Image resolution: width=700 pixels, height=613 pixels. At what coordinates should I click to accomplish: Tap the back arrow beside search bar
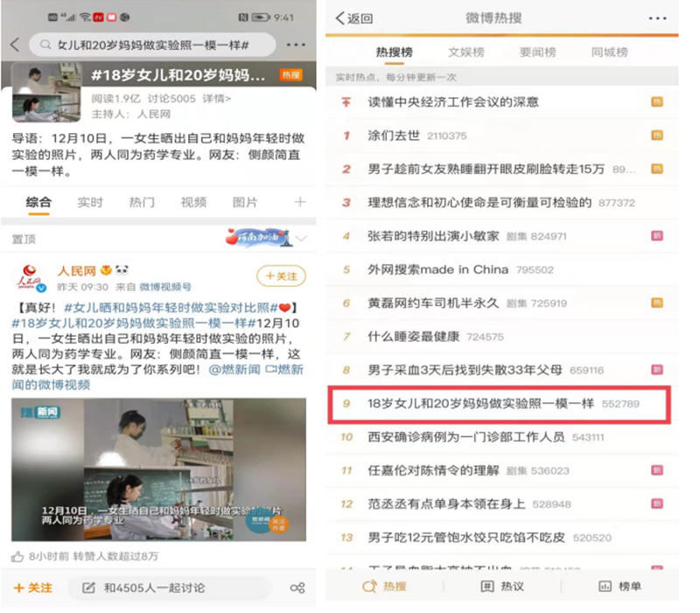pos(15,45)
